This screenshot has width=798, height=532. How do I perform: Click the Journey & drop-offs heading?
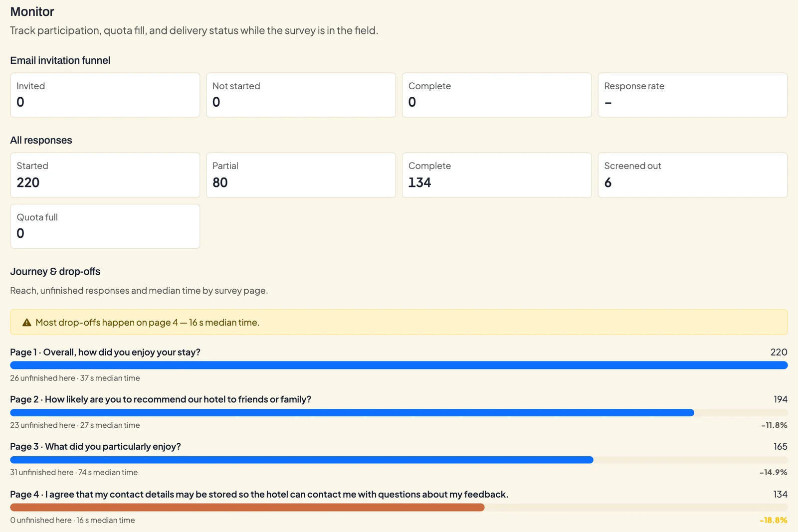55,272
